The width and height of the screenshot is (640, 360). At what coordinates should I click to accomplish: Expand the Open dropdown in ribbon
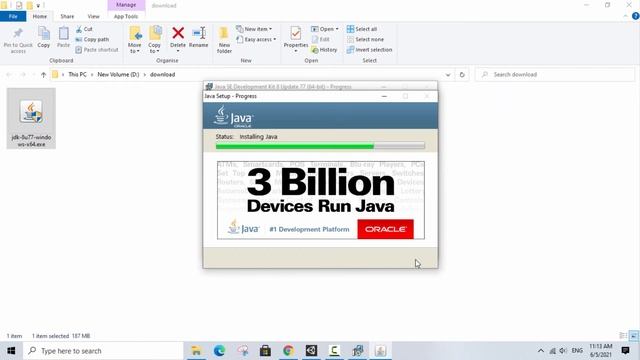coord(325,29)
